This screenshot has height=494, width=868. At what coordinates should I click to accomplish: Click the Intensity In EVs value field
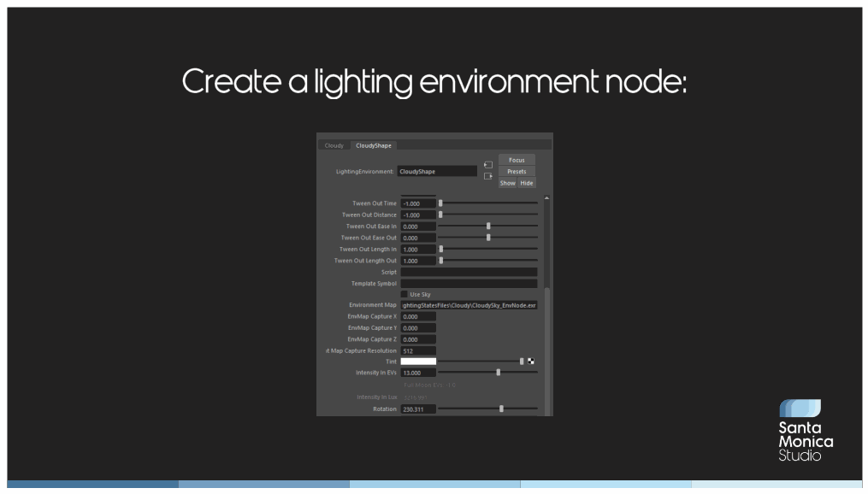tap(418, 373)
